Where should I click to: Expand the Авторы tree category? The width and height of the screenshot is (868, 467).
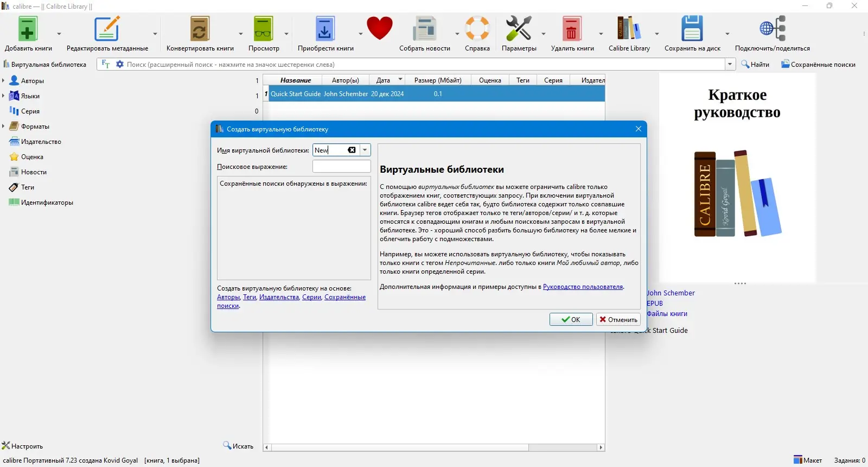3,80
